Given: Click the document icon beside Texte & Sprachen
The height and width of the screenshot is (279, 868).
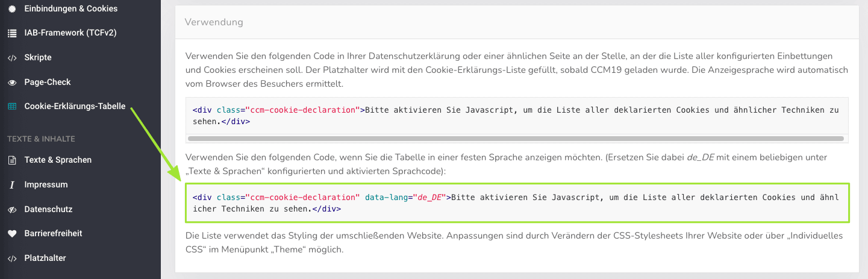Looking at the screenshot, I should point(12,160).
